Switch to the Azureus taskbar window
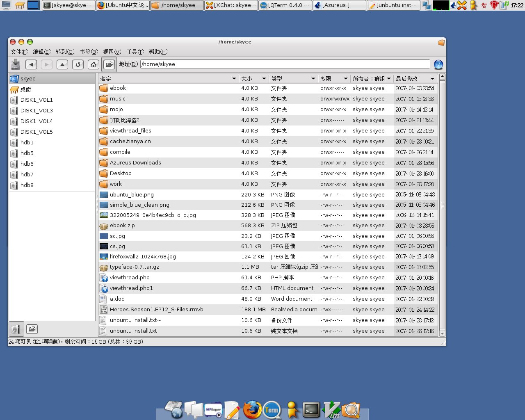Screen dimensions: 525x420 [339, 5]
